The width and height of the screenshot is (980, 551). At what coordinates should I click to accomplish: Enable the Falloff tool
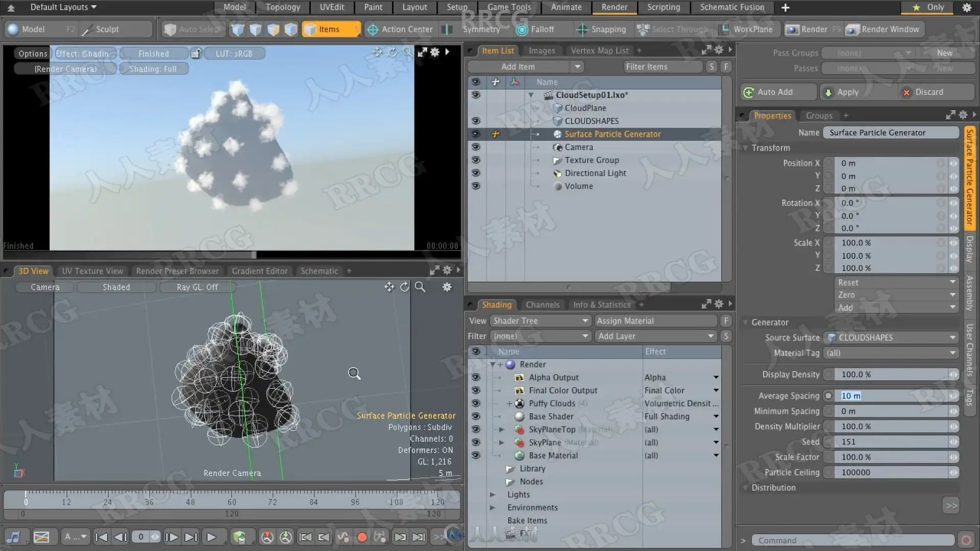tap(522, 30)
